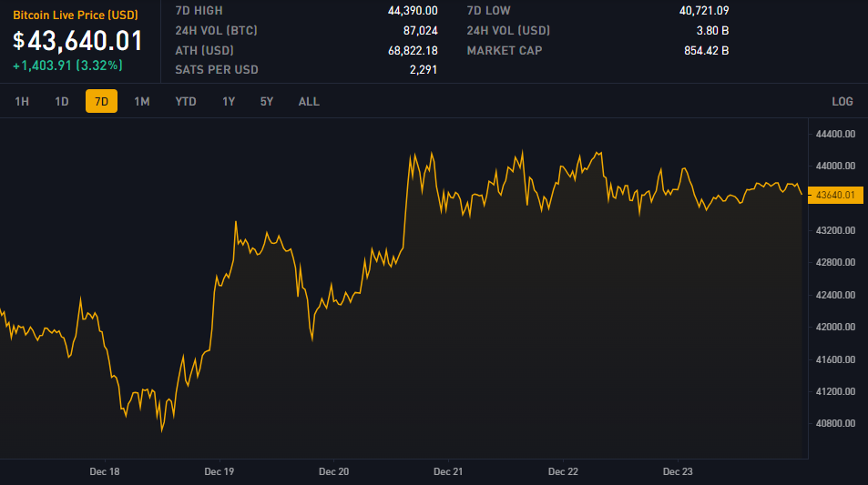The image size is (868, 485).
Task: Select the 1D time range
Action: (x=62, y=101)
